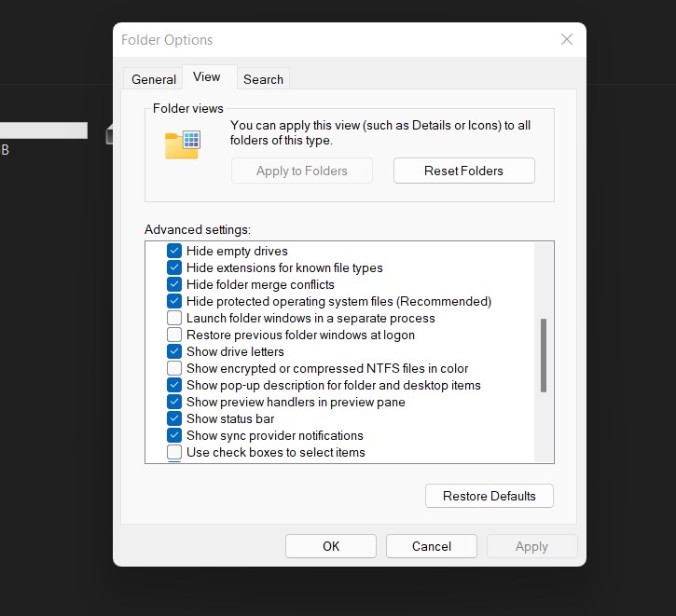676x616 pixels.
Task: Check Restore previous folder windows at logon
Action: 174,335
